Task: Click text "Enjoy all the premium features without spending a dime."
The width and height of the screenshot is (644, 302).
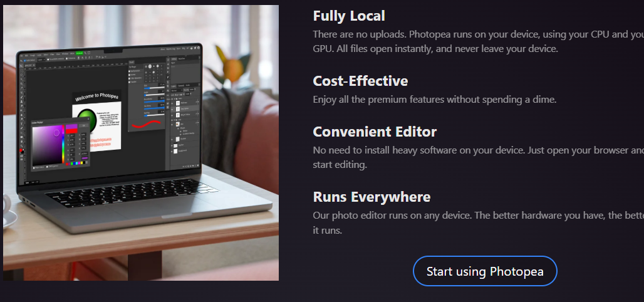Action: [x=435, y=100]
